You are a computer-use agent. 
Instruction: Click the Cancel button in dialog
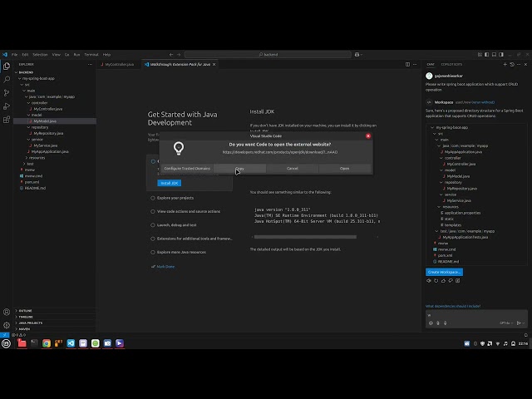coord(292,169)
